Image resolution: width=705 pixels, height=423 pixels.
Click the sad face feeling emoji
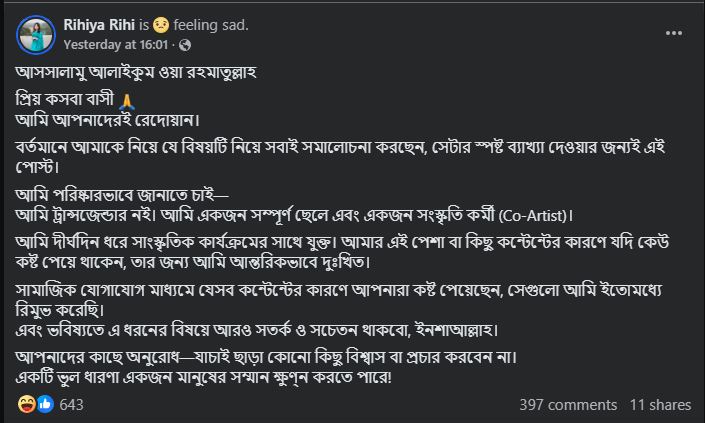tap(160, 25)
